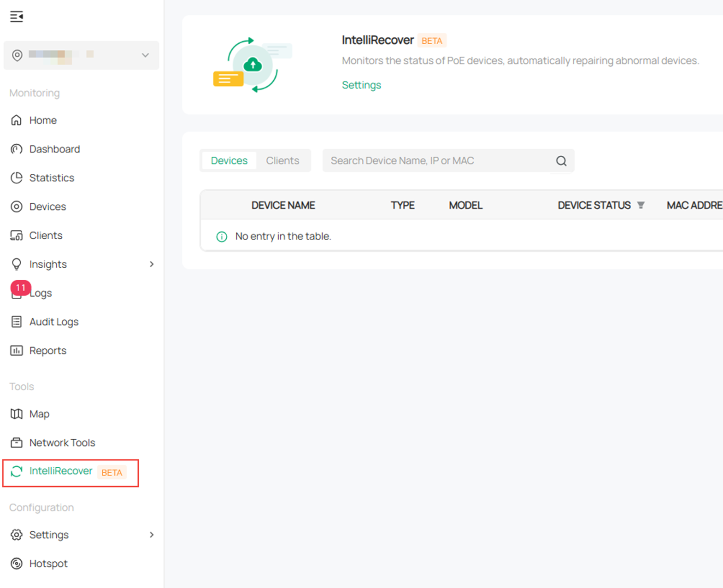Image resolution: width=723 pixels, height=588 pixels.
Task: Collapse the sidebar using the menu icon
Action: [17, 17]
